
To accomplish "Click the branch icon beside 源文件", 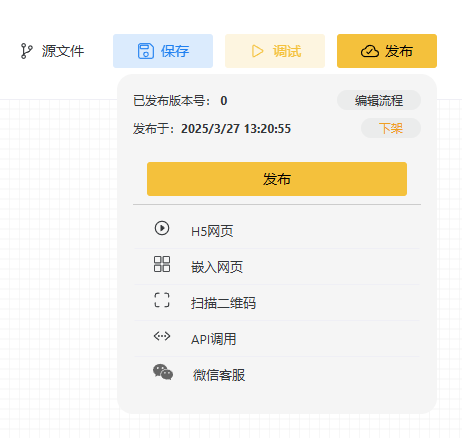I will (x=26, y=51).
